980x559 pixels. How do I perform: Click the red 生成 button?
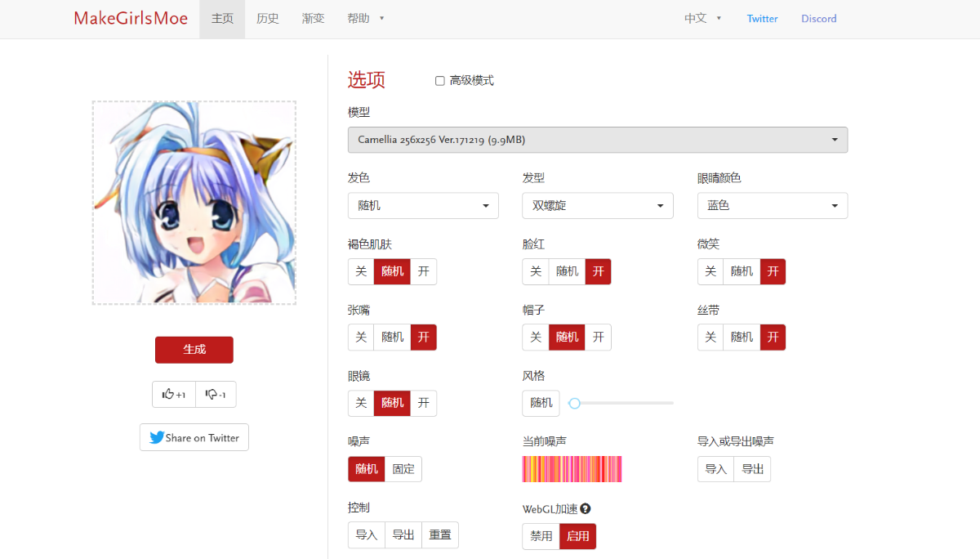(194, 350)
